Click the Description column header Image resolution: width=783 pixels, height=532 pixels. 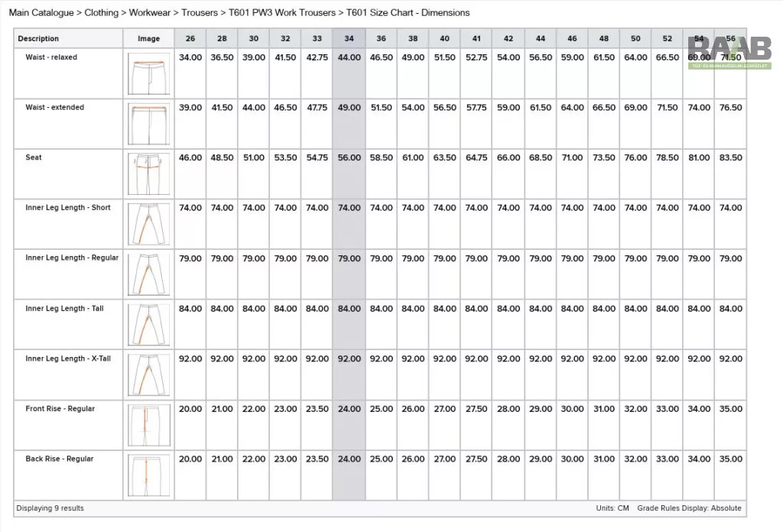(39, 38)
